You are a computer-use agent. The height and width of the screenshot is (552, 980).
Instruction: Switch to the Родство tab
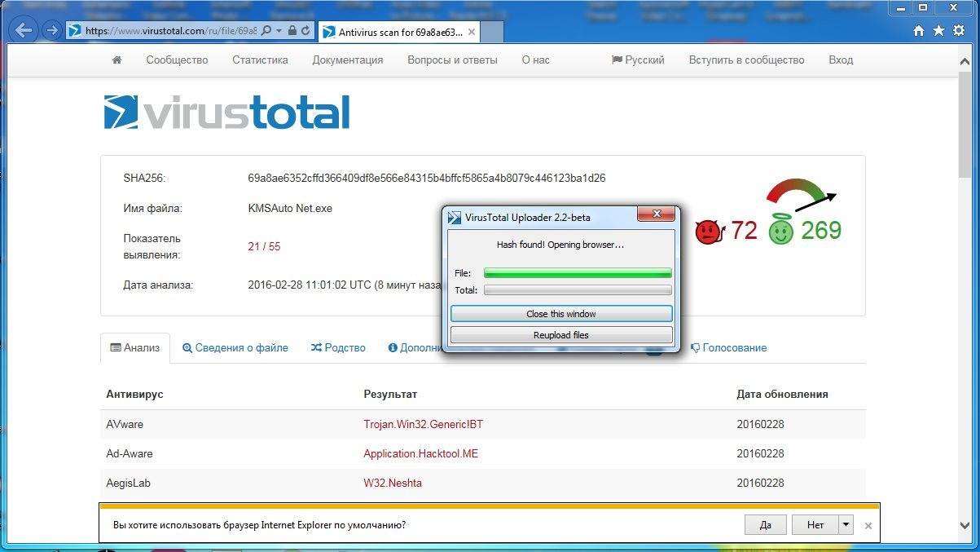tap(338, 347)
